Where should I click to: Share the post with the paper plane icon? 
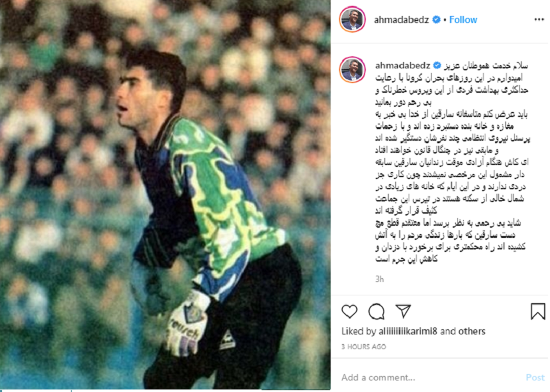(x=403, y=311)
